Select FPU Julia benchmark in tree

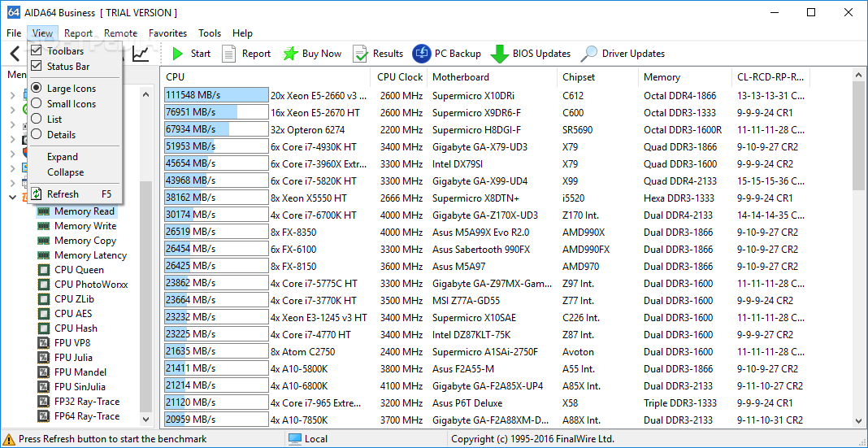click(x=73, y=358)
